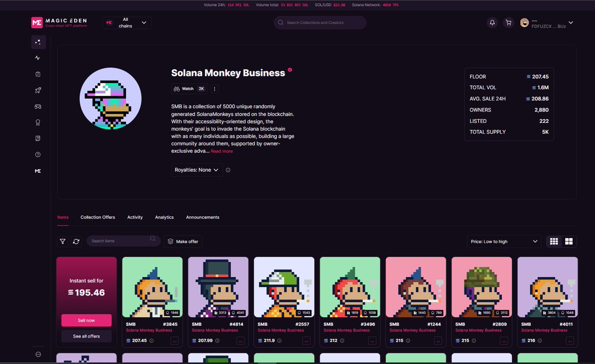Open the SMB #4814 top hat thumbnail
Viewport: 595px width, 364px height.
pos(218,287)
